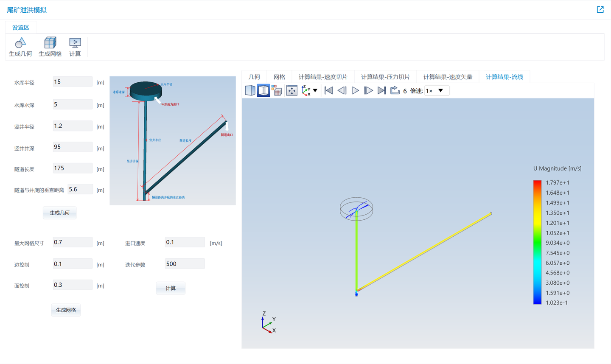Step back one animation frame
This screenshot has height=364, width=611.
[x=342, y=90]
